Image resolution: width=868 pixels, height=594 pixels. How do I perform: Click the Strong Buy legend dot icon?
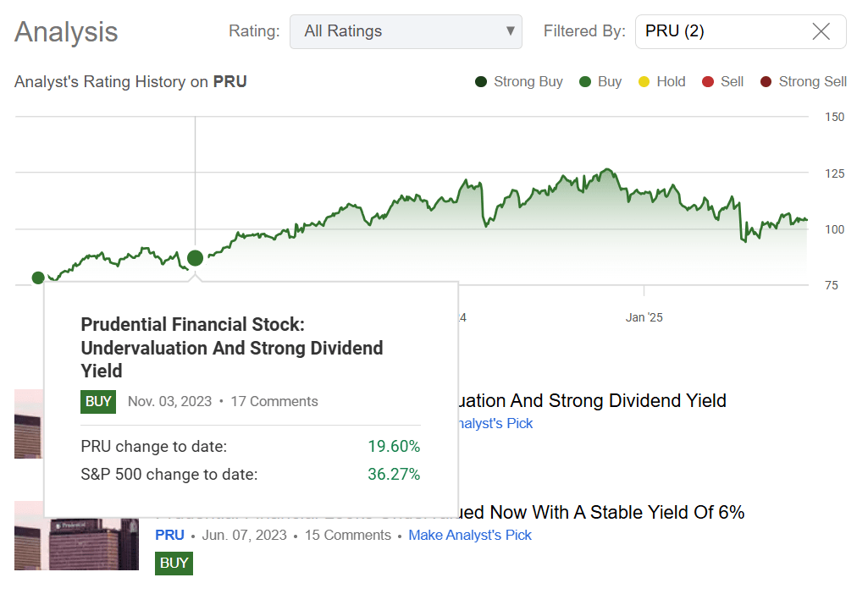[483, 81]
